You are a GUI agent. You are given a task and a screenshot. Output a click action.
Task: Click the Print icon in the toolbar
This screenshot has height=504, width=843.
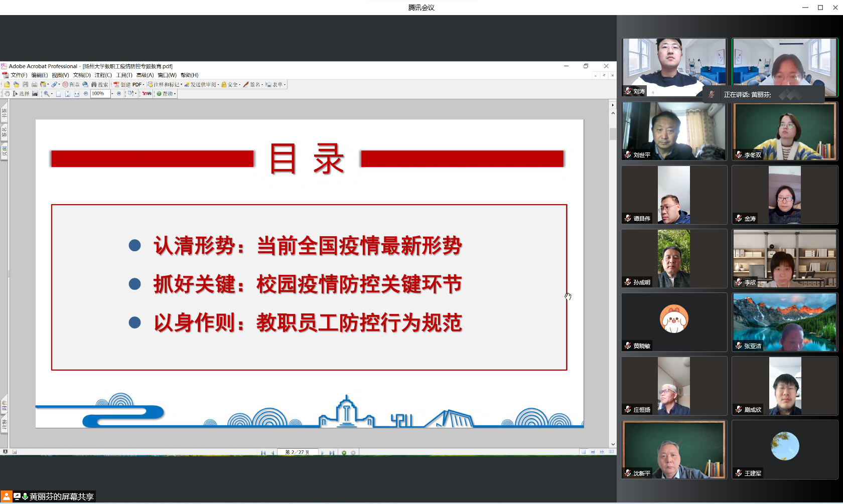click(34, 85)
